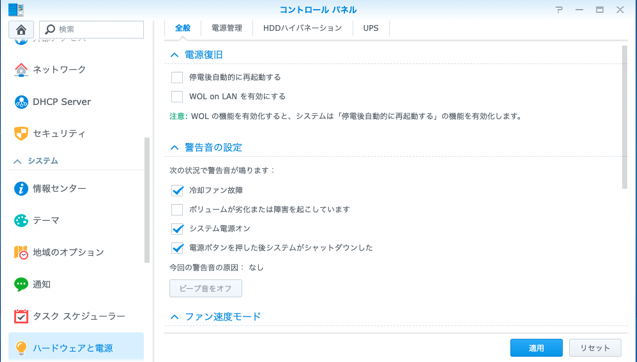
Task: Open help with the question mark icon
Action: (x=559, y=9)
